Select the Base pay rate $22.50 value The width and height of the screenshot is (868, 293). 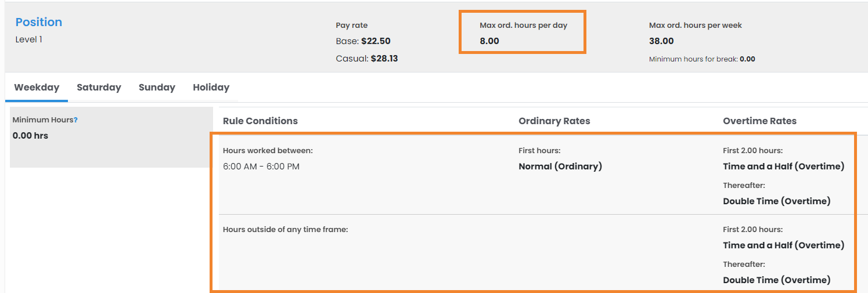pyautogui.click(x=376, y=41)
